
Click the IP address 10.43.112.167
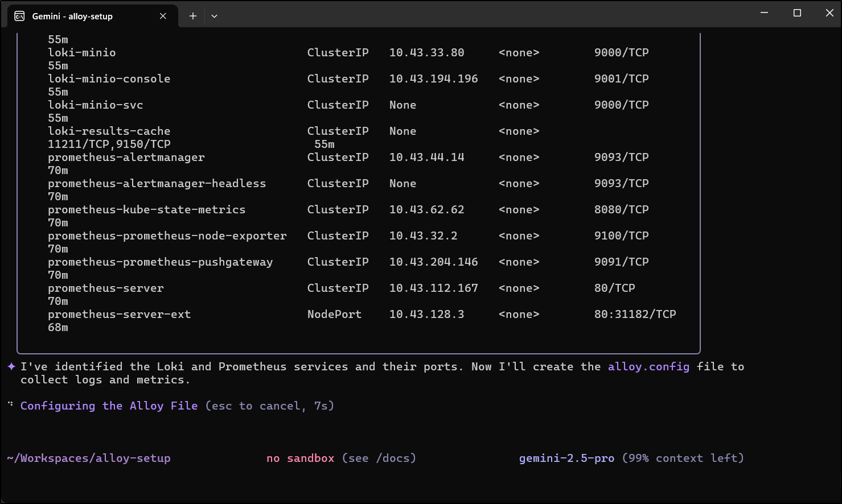[434, 288]
